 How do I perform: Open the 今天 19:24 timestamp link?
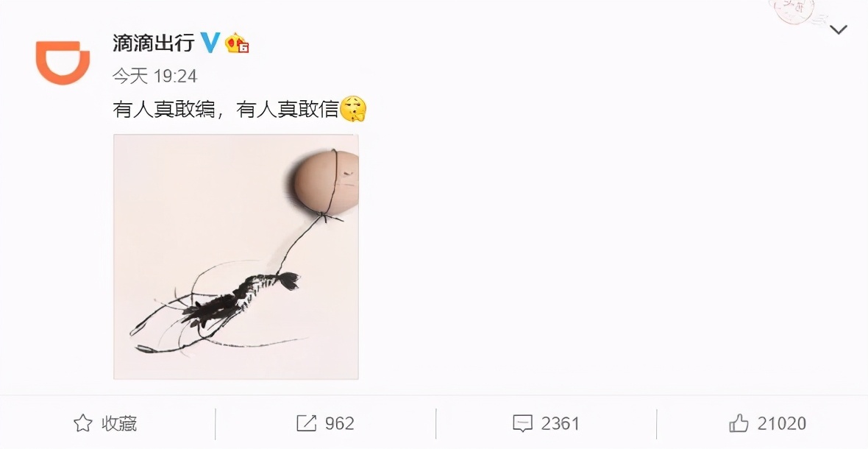coord(155,76)
